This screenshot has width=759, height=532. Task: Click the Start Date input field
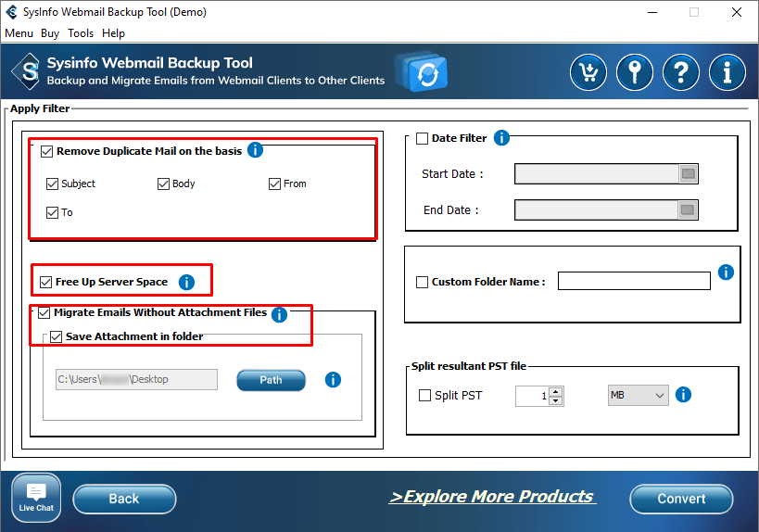(x=597, y=174)
